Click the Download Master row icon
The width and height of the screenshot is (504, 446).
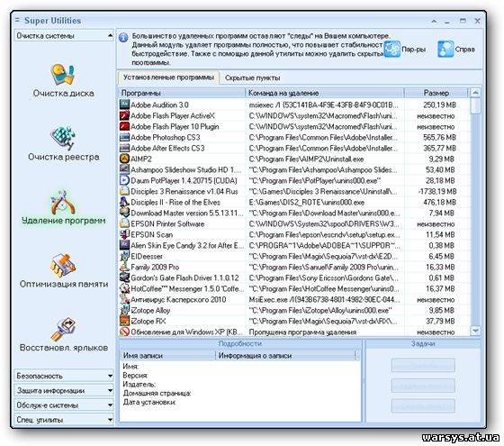click(124, 213)
